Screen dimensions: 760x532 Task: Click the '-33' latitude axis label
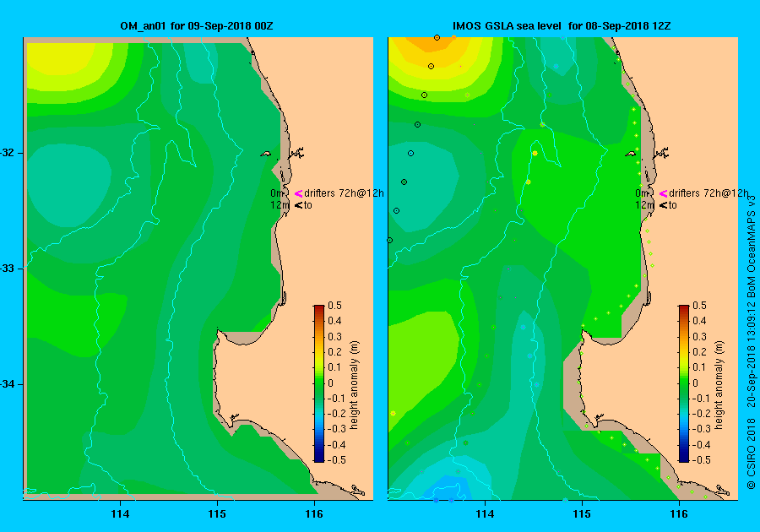tap(7, 268)
